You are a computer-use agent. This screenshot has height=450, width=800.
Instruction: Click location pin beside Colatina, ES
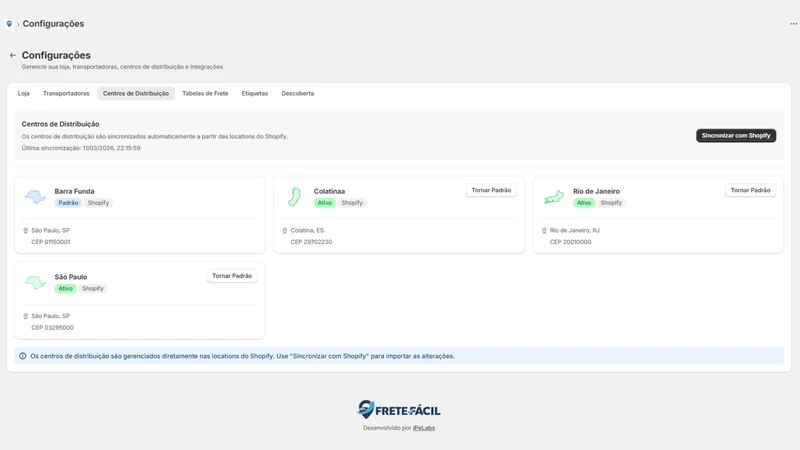click(x=285, y=231)
